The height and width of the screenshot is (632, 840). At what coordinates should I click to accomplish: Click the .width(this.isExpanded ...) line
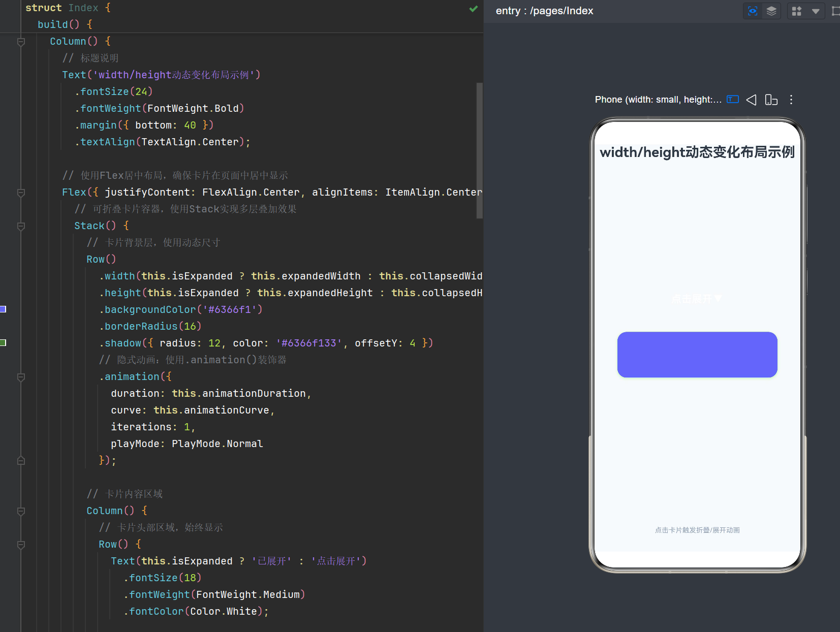[x=291, y=276]
